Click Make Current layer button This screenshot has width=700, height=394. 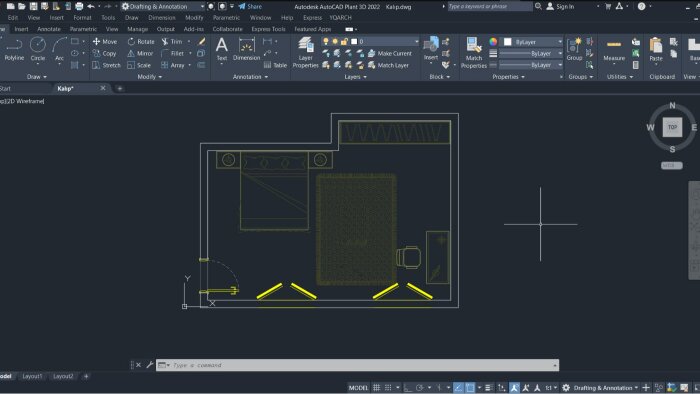click(x=389, y=53)
